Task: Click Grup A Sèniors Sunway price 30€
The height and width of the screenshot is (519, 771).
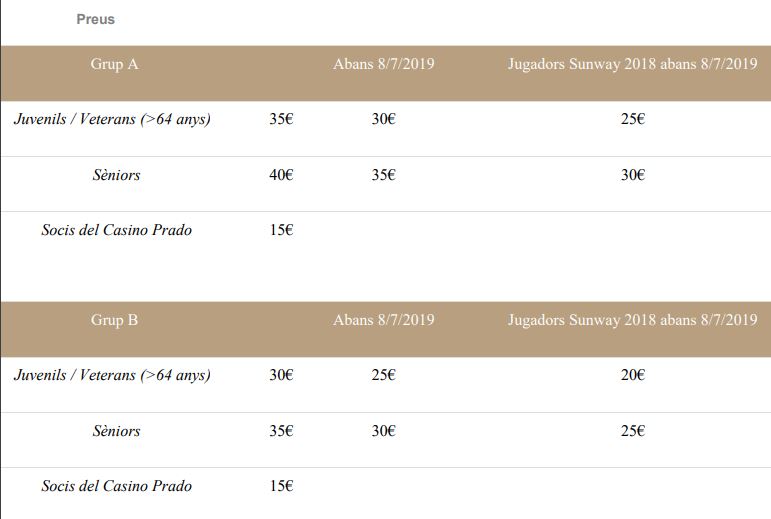Action: click(x=633, y=175)
